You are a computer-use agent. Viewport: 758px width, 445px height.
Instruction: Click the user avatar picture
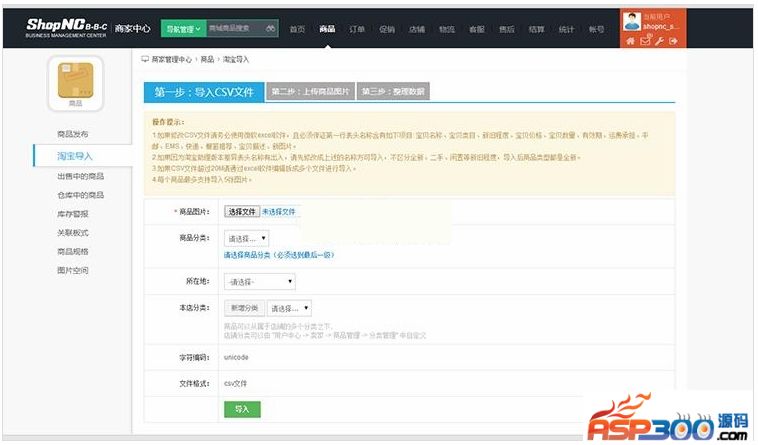(x=631, y=22)
